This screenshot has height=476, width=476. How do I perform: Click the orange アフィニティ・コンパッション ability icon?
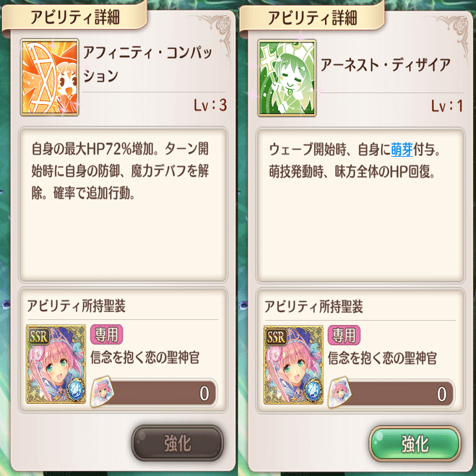click(50, 77)
